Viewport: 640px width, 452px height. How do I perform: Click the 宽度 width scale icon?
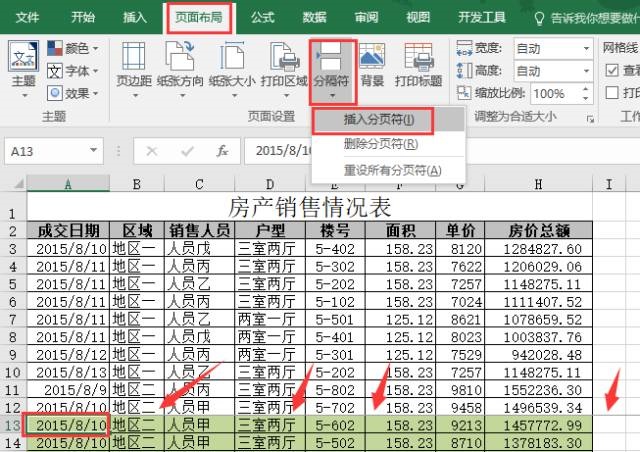coord(464,48)
